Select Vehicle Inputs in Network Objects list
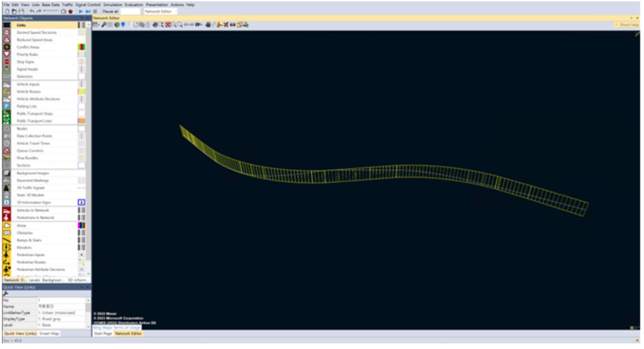 coord(29,84)
